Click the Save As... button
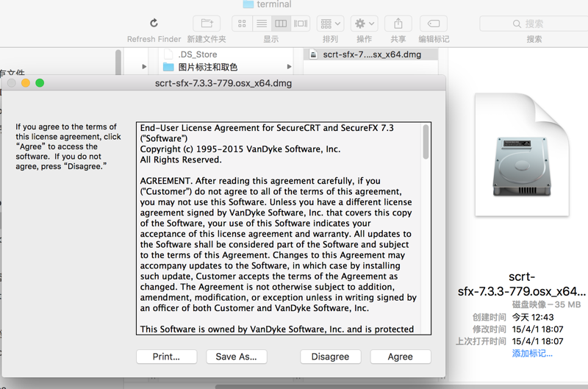The width and height of the screenshot is (588, 389). [x=236, y=357]
